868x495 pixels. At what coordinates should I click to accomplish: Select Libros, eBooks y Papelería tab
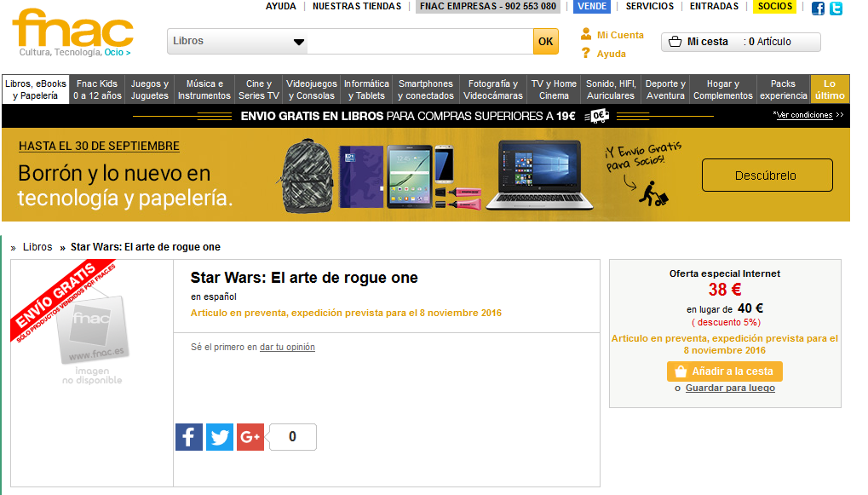36,89
